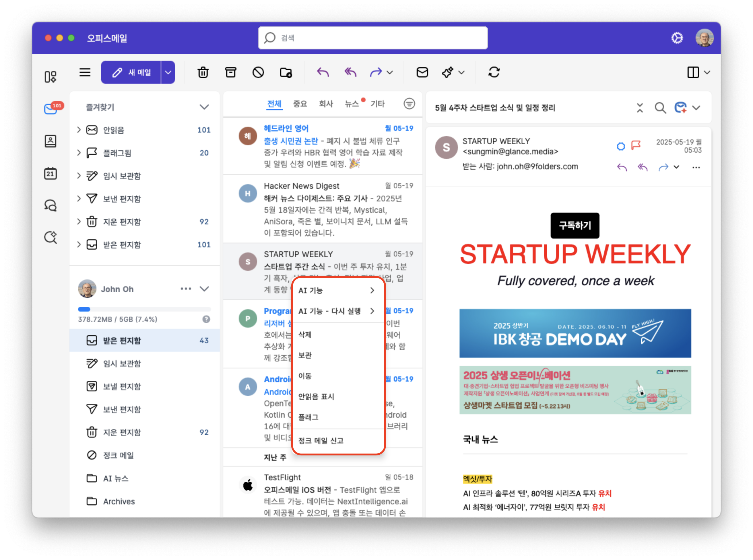This screenshot has height=560, width=753.
Task: Click the reply arrow in the top toolbar
Action: pos(323,72)
